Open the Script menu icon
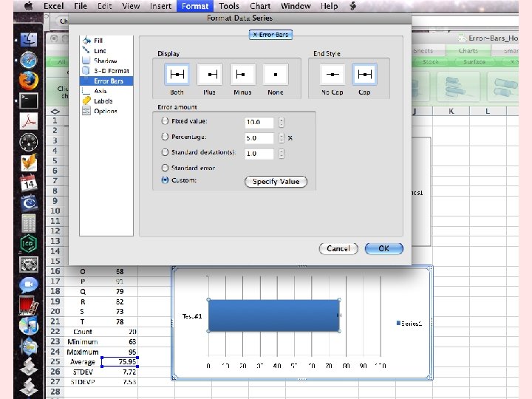This screenshot has width=532, height=399. 353,6
